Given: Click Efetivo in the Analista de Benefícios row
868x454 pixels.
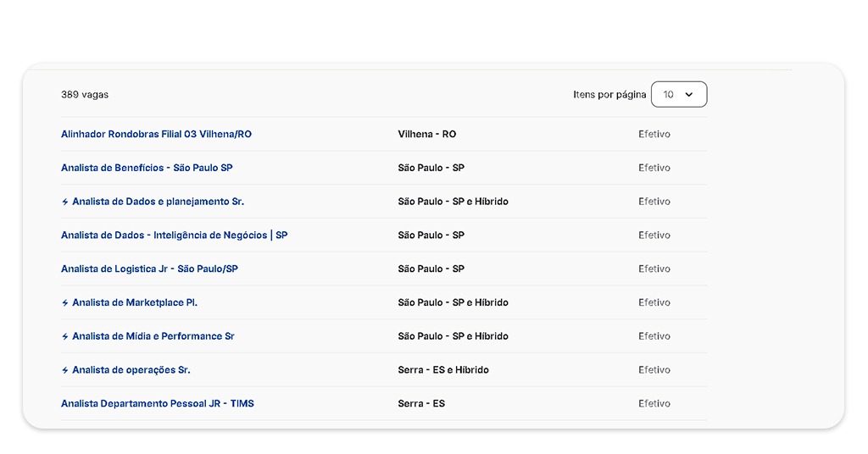Looking at the screenshot, I should tap(654, 168).
